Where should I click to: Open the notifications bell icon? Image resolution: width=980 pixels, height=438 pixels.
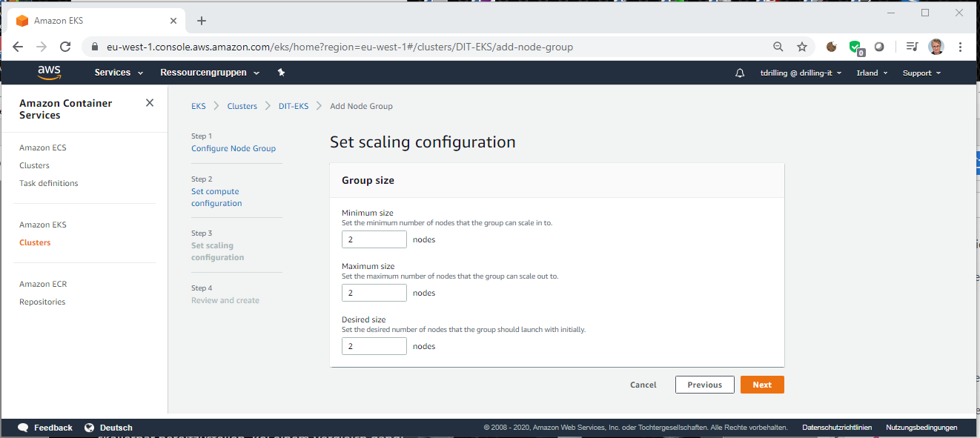tap(740, 73)
